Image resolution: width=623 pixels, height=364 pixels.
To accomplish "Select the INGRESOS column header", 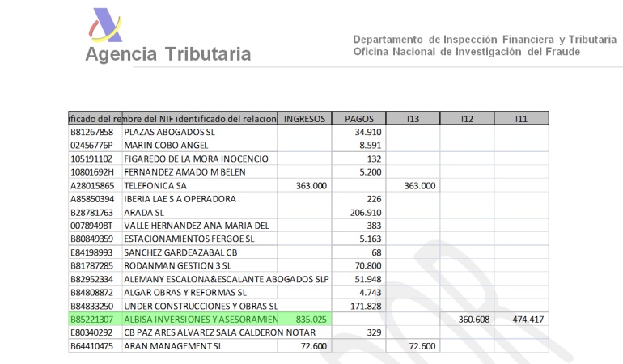I will 304,118.
